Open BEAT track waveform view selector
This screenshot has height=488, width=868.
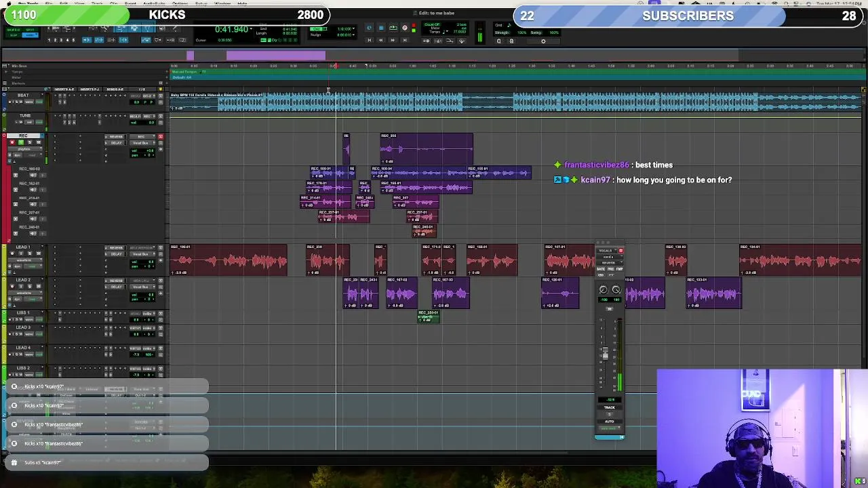pos(29,102)
